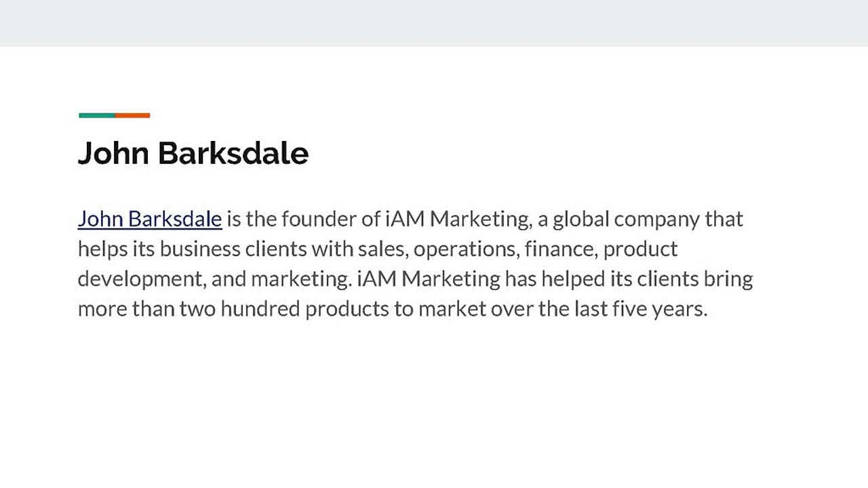This screenshot has width=868, height=488.
Task: Click the green segment of accent bar
Action: [x=97, y=115]
